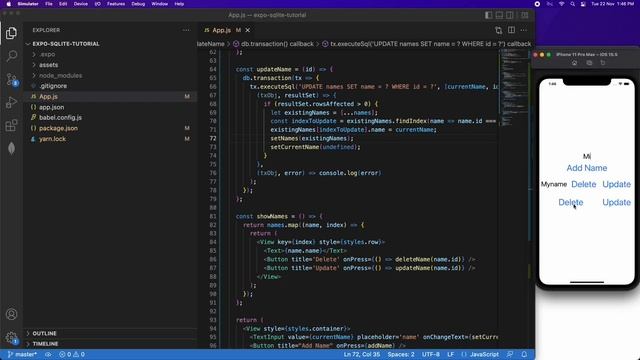
Task: Open the Features menu
Action: [116, 4]
